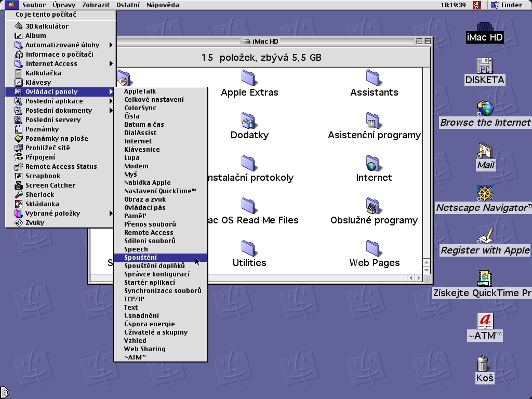532x399 pixels.
Task: Open the 3D kalkulátor icon in Apple menu
Action: [x=19, y=26]
